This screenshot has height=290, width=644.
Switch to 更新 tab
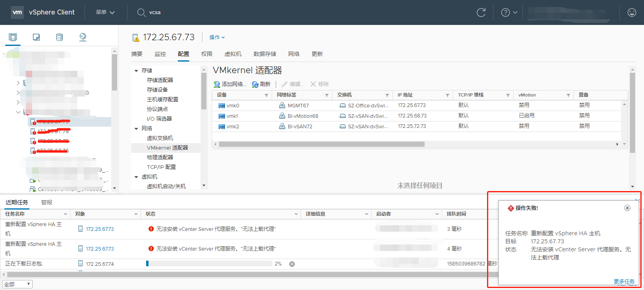click(x=317, y=54)
